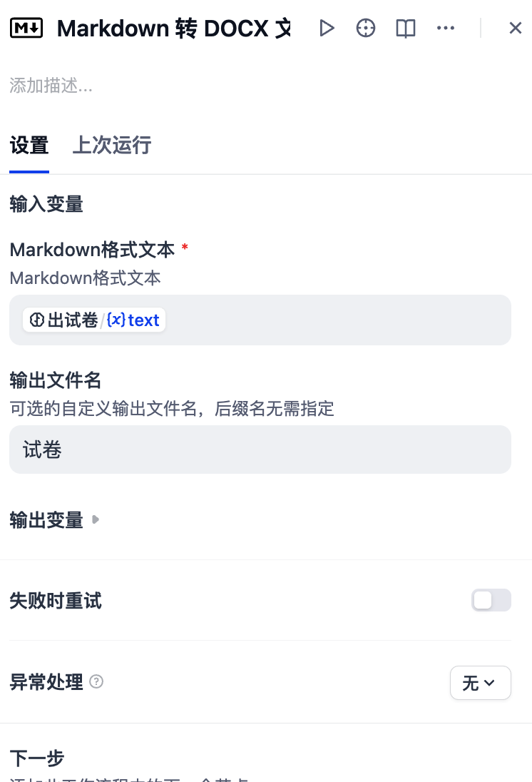
Task: Close the node settings panel
Action: click(x=516, y=28)
